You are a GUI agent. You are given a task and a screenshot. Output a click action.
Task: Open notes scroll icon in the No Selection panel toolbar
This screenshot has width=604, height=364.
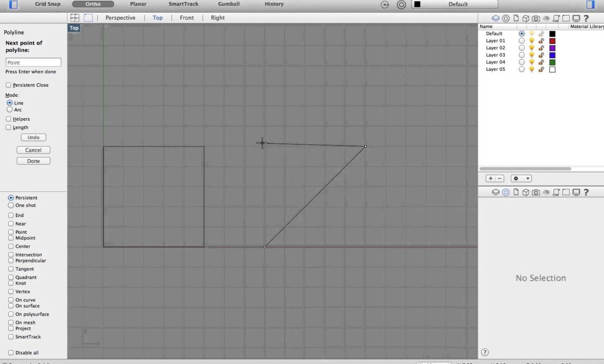click(556, 192)
